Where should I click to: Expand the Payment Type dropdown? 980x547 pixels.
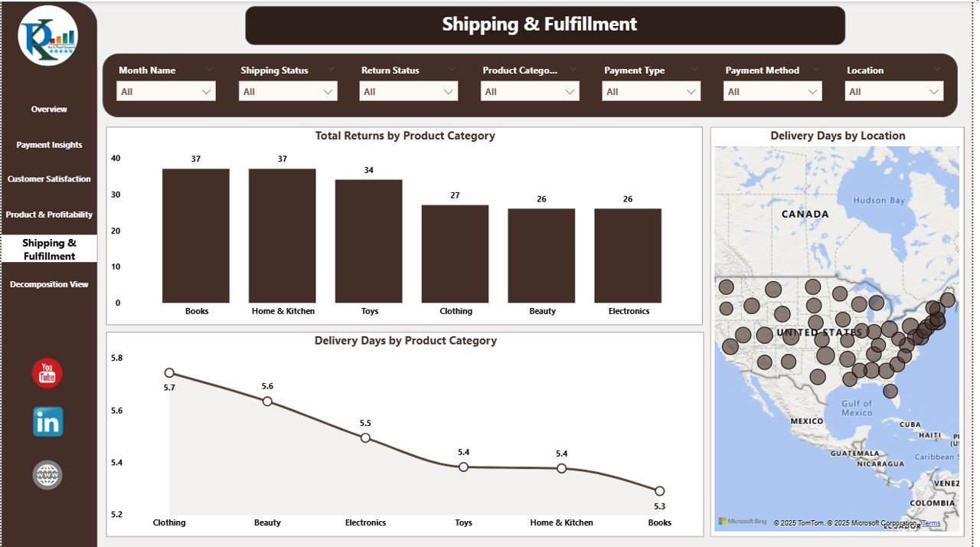pos(652,92)
